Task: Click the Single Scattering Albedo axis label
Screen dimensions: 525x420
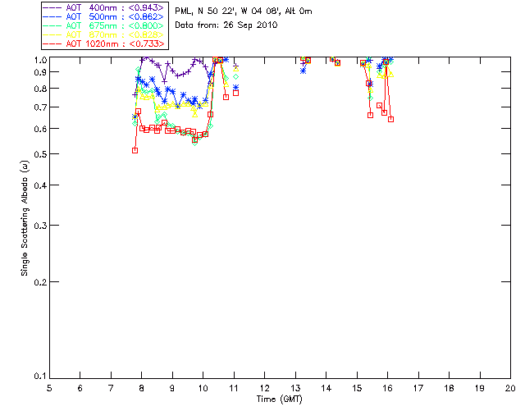Action: tap(25, 218)
